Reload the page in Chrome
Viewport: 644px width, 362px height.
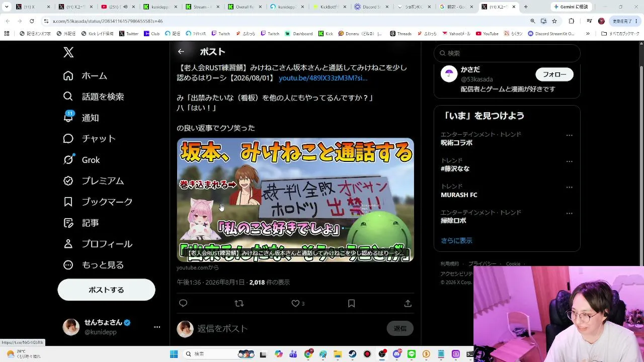(32, 21)
